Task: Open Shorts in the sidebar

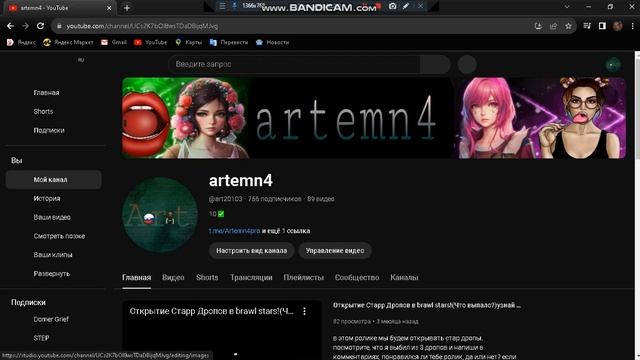Action: click(x=43, y=111)
